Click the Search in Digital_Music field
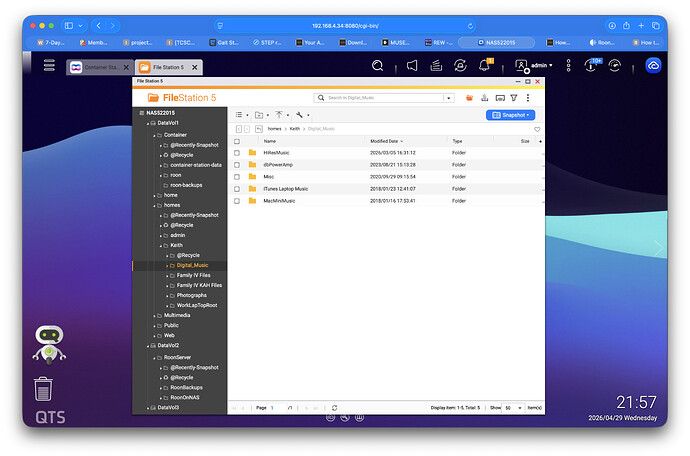The height and width of the screenshot is (456, 690). [x=384, y=98]
